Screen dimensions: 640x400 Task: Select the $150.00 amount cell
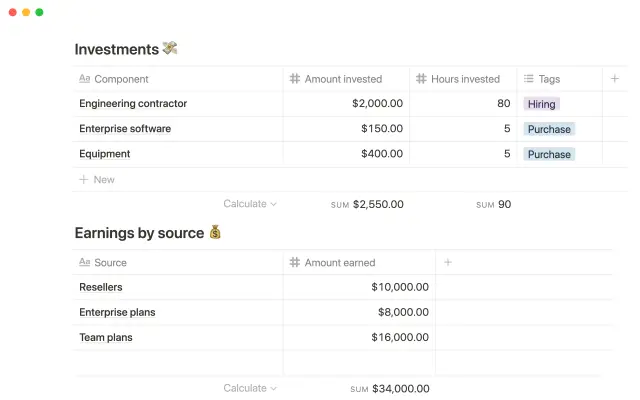(346, 129)
